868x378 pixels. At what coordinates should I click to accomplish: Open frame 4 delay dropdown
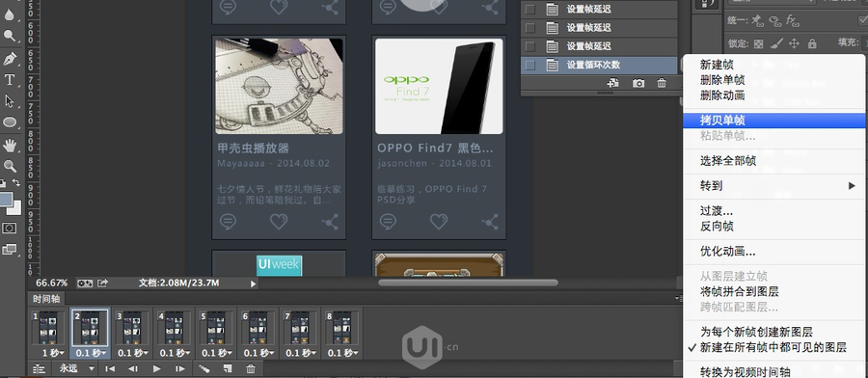[175, 353]
